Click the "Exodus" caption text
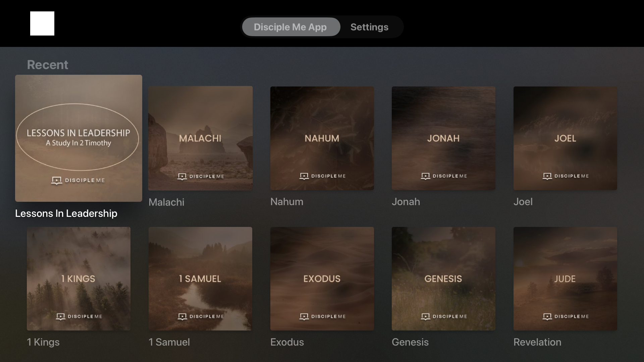 tap(287, 342)
